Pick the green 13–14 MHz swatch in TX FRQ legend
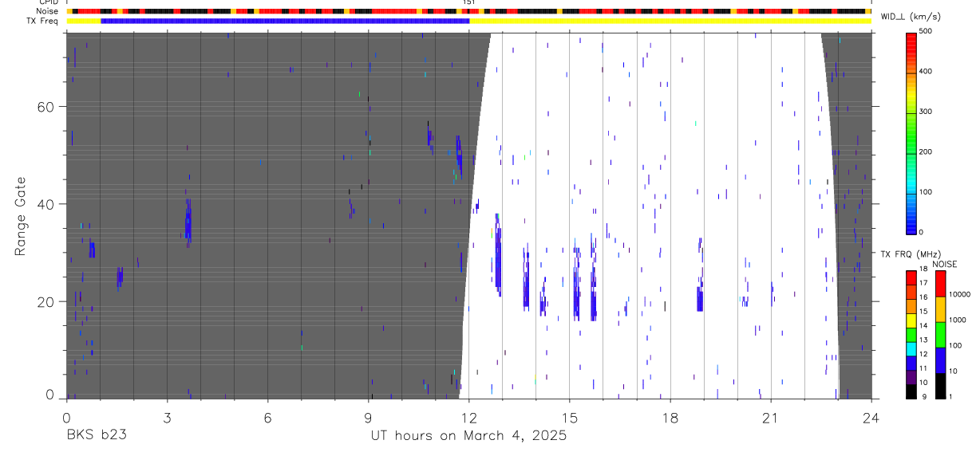This screenshot has width=980, height=452. coord(911,333)
